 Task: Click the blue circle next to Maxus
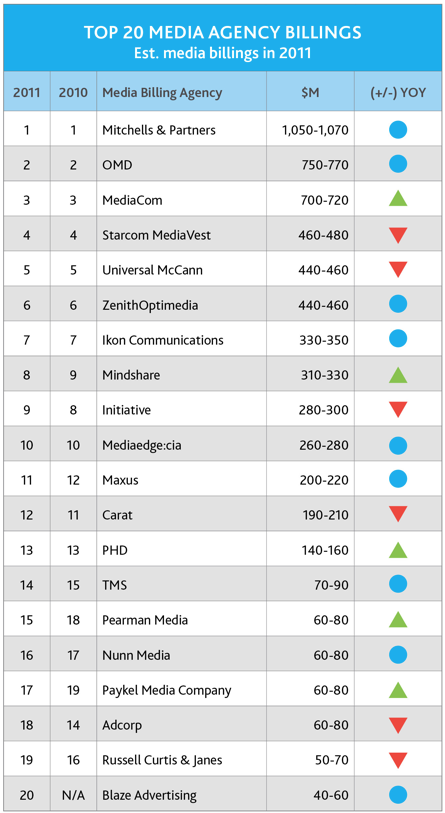398,480
